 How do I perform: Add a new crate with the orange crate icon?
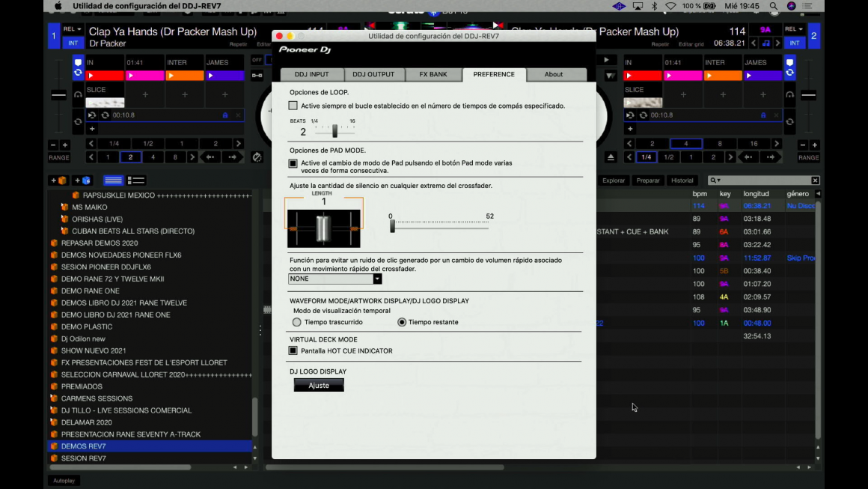[x=58, y=180]
